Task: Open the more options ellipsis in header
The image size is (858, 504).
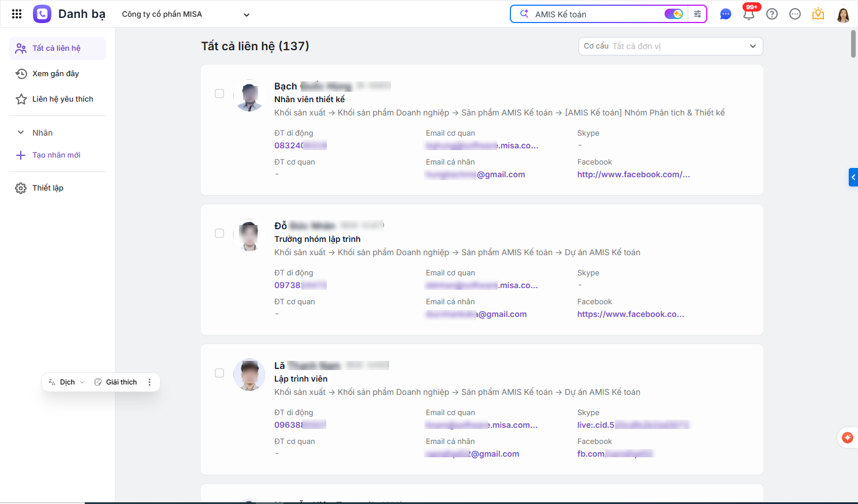Action: [x=795, y=14]
